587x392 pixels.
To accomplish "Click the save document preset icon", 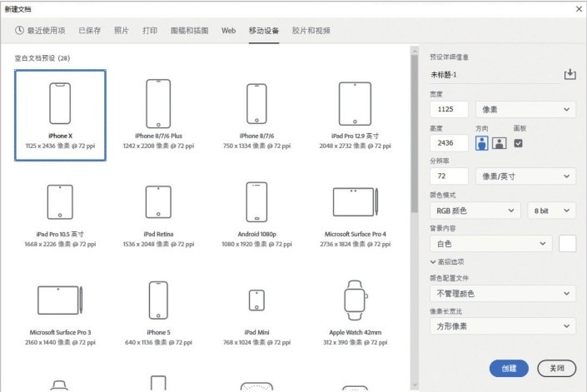I will coord(570,74).
